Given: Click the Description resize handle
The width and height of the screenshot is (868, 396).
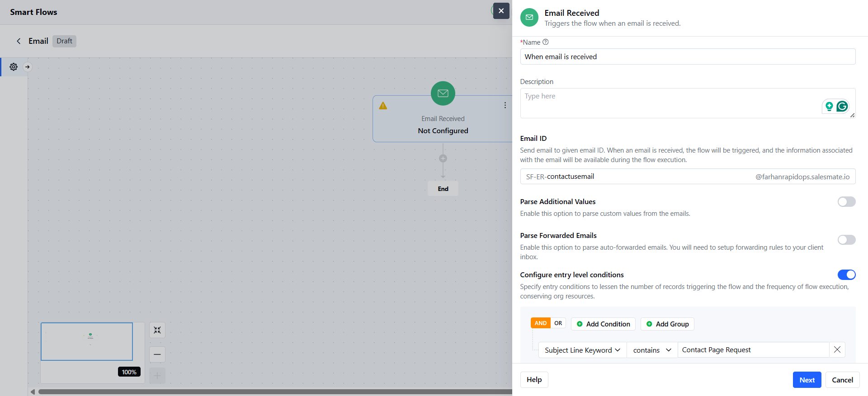Looking at the screenshot, I should [x=852, y=115].
